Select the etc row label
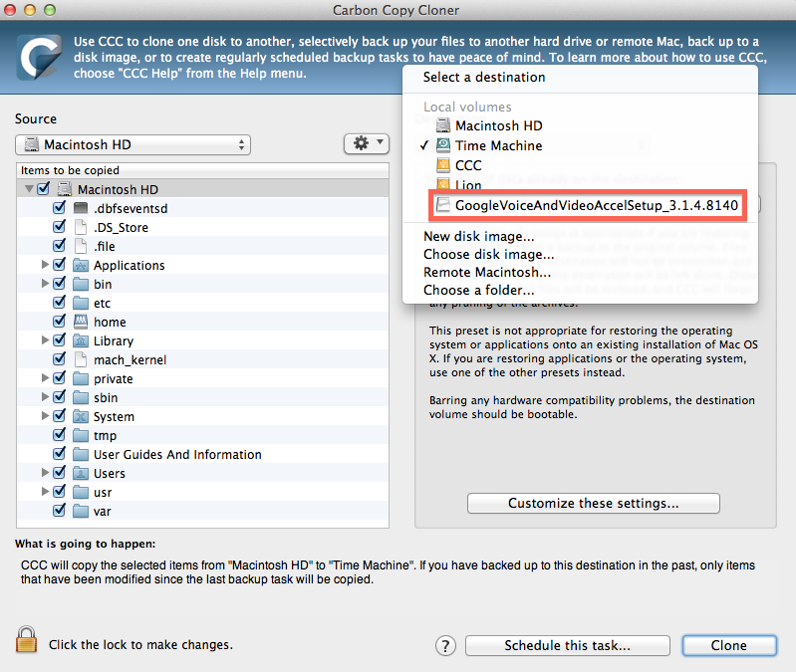The width and height of the screenshot is (796, 672). (102, 304)
